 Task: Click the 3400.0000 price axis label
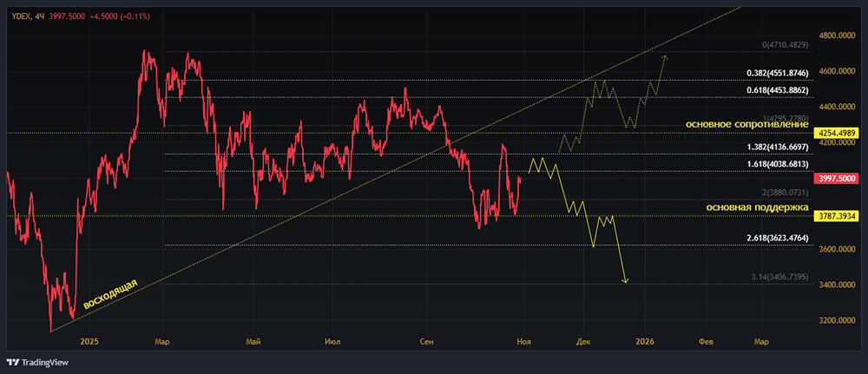coord(837,285)
